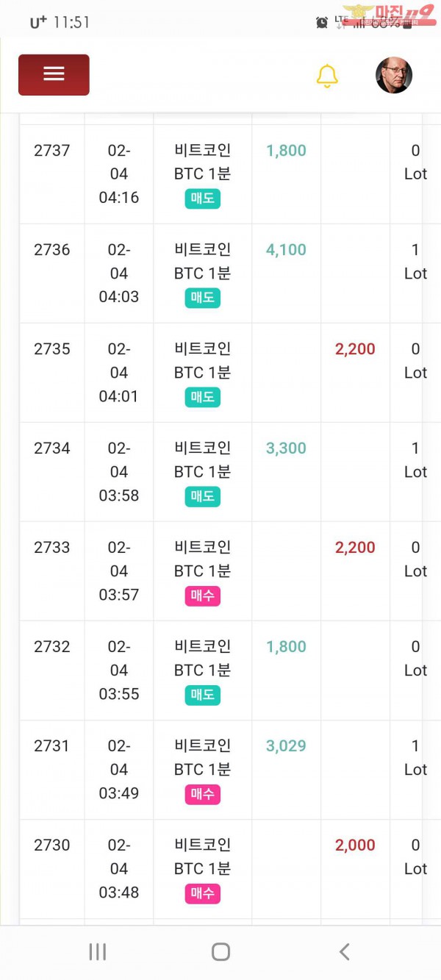Tap Android recent apps button
The image size is (441, 980).
click(97, 952)
